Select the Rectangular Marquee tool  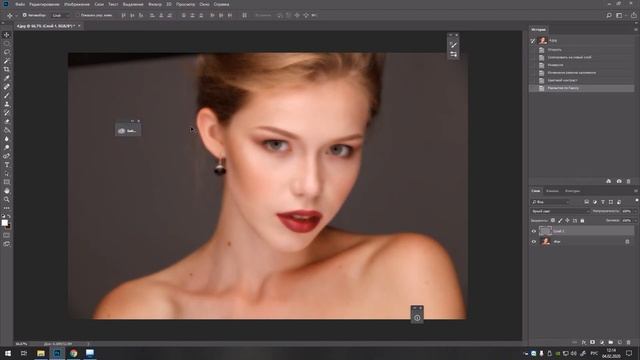pyautogui.click(x=7, y=43)
